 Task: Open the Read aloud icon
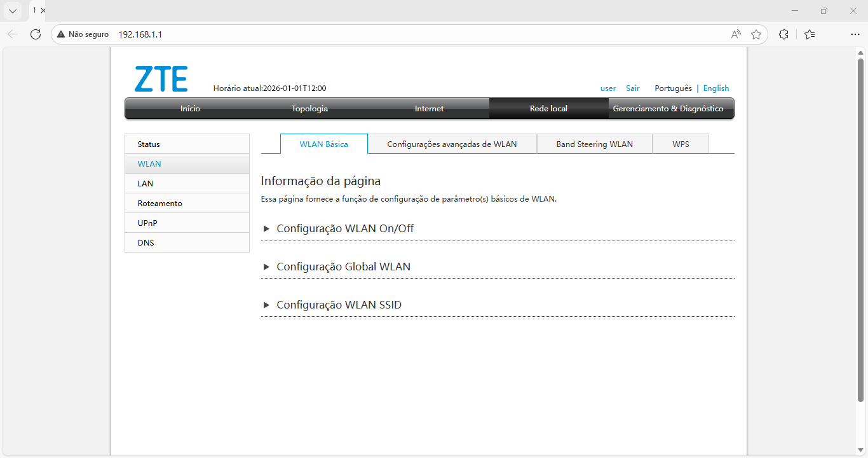[x=735, y=34]
